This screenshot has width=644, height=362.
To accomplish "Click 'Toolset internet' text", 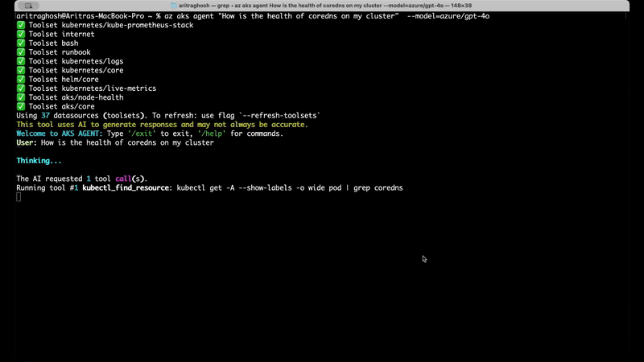I will [62, 34].
